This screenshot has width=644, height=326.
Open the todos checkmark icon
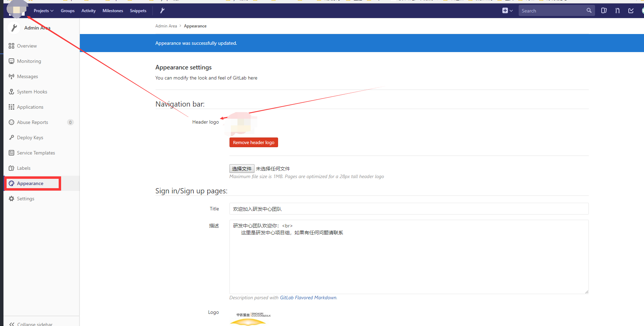[631, 11]
